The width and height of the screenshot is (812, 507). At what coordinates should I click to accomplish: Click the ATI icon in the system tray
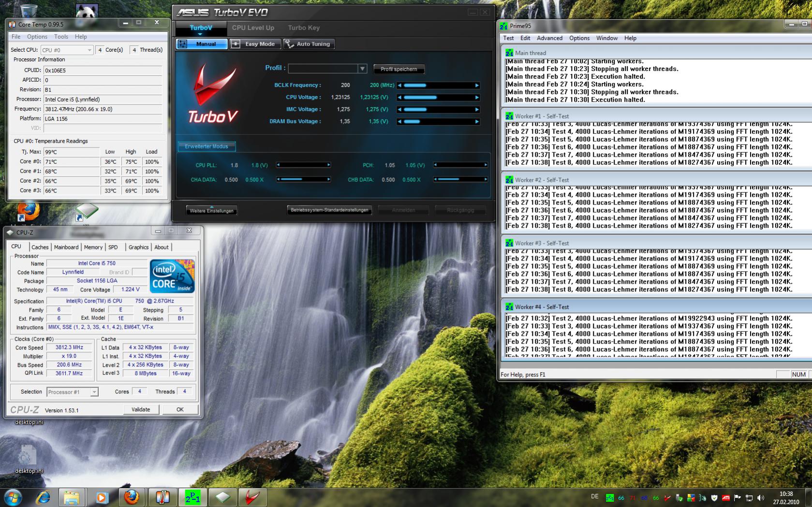click(725, 498)
